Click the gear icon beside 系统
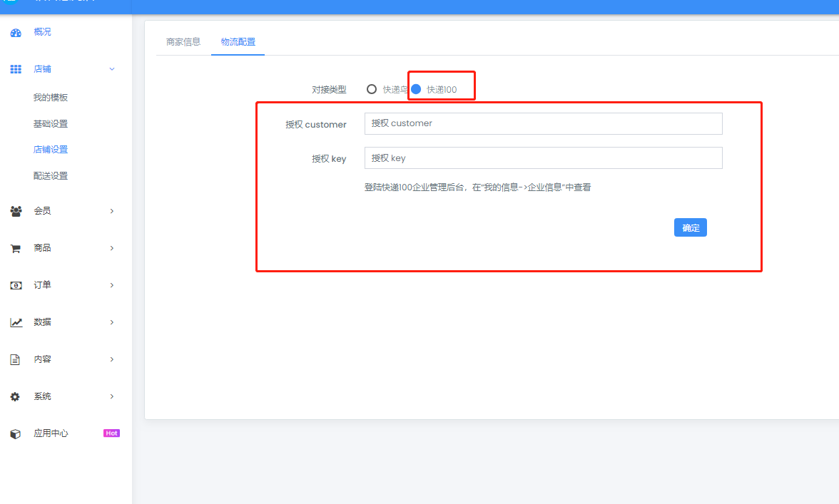Viewport: 839px width, 504px height. coord(16,396)
